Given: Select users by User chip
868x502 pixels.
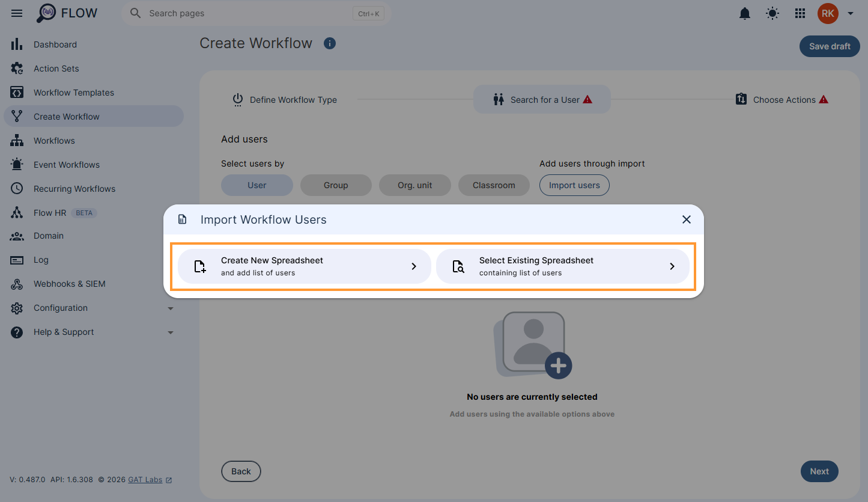Looking at the screenshot, I should click(257, 185).
